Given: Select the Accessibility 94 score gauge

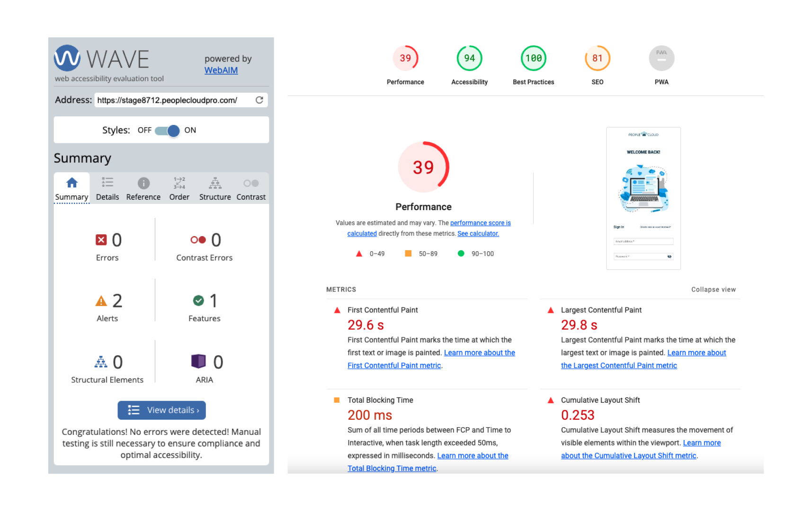Looking at the screenshot, I should pos(469,58).
